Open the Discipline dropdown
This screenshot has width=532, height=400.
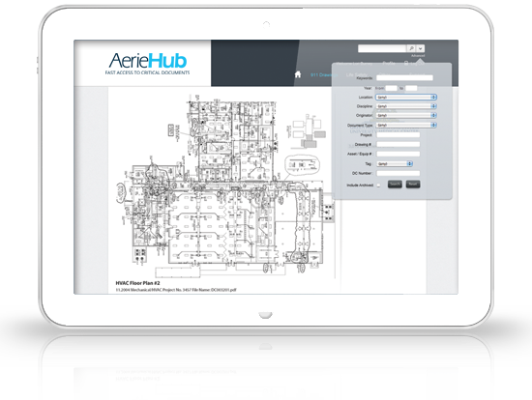pos(406,106)
